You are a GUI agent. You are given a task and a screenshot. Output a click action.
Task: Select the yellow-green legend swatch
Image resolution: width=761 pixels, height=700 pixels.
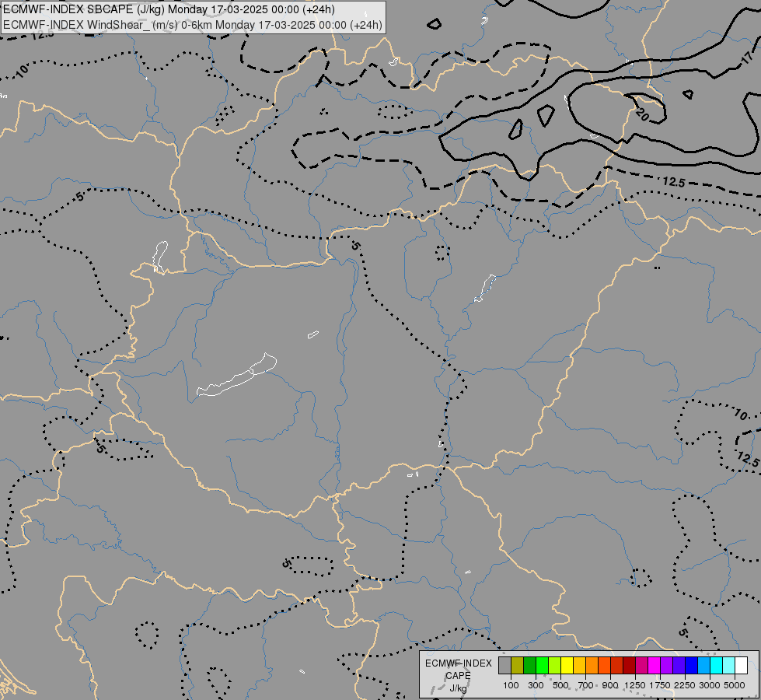[x=554, y=665]
